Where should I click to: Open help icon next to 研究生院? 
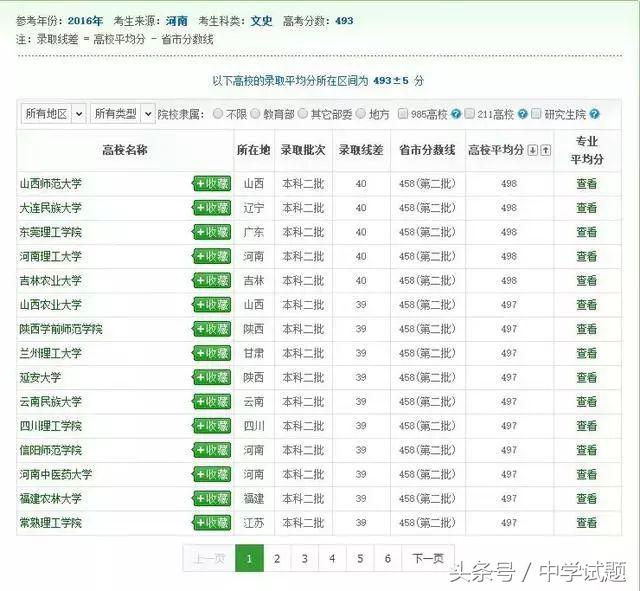coord(595,114)
